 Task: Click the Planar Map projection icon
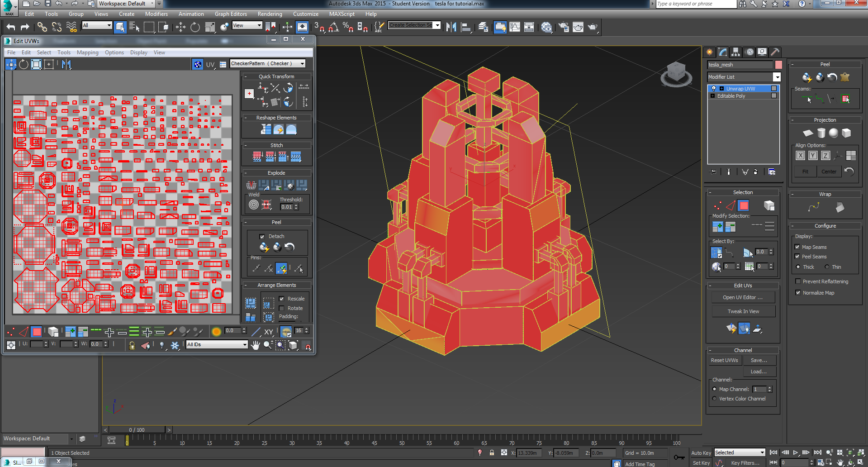[808, 133]
